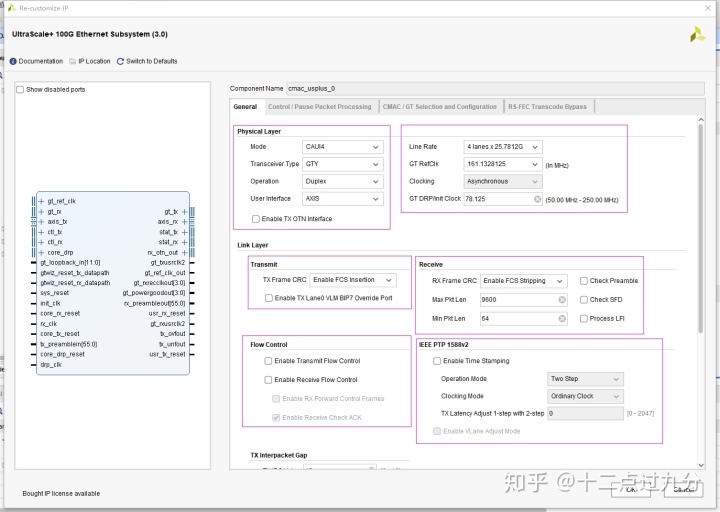Toggle Show disabled ports checkbox
720x512 pixels.
20,89
